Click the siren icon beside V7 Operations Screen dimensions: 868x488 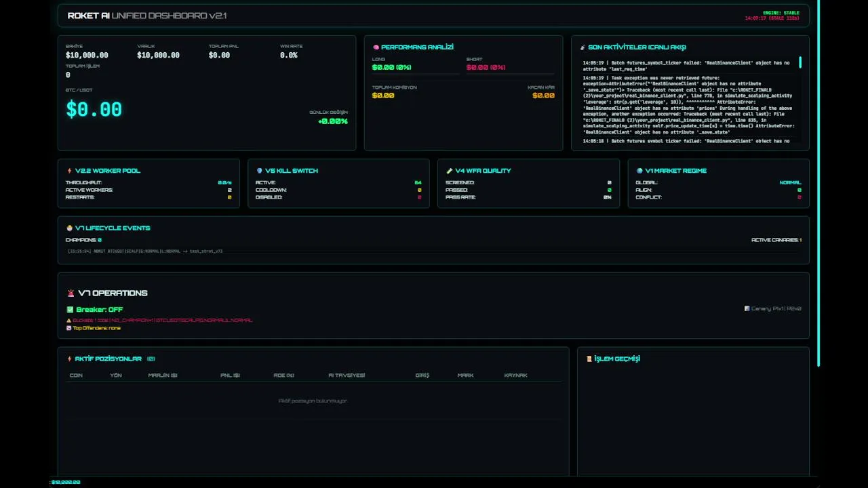pyautogui.click(x=71, y=293)
